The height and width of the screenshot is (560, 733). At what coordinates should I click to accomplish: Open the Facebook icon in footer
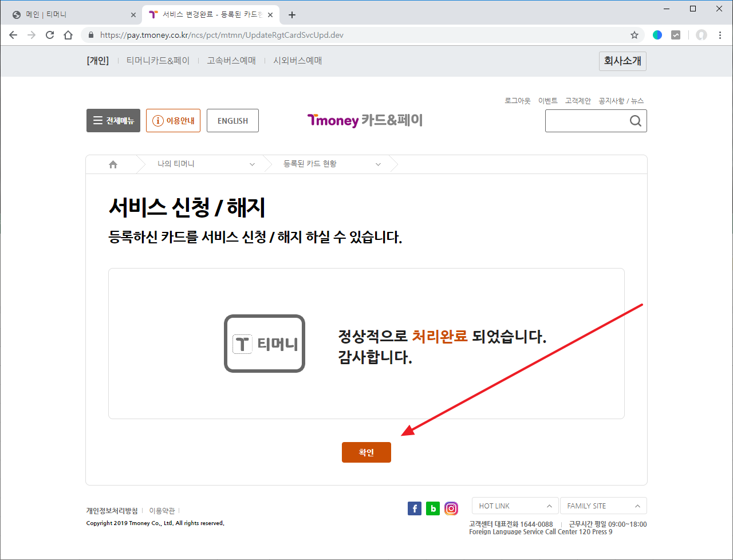415,508
